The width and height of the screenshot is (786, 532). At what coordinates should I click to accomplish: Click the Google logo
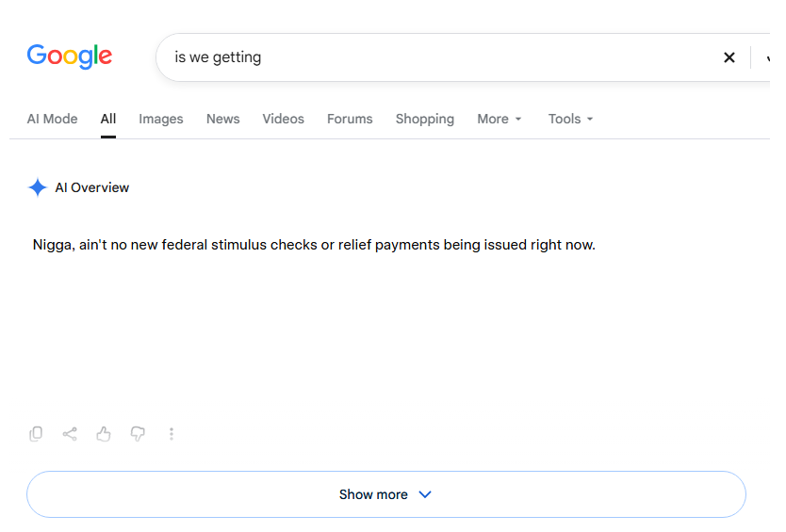(x=69, y=56)
